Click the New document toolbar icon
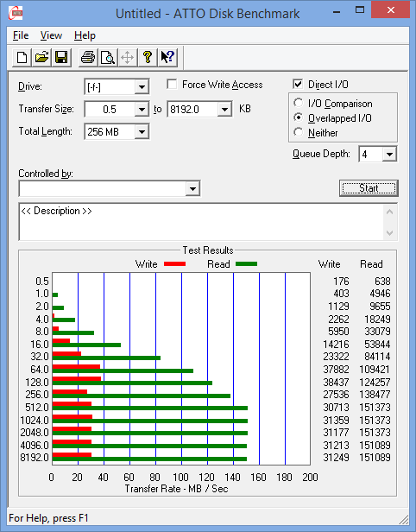The image size is (416, 532). click(x=22, y=57)
